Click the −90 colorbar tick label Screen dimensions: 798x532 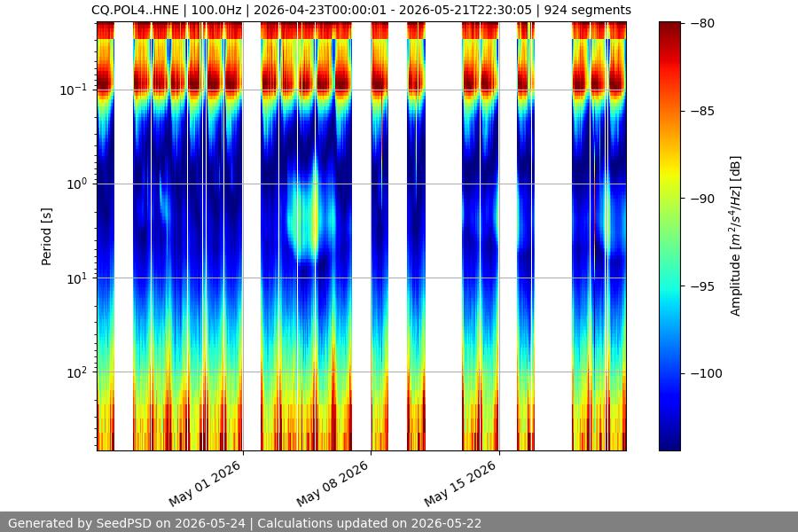tap(703, 199)
